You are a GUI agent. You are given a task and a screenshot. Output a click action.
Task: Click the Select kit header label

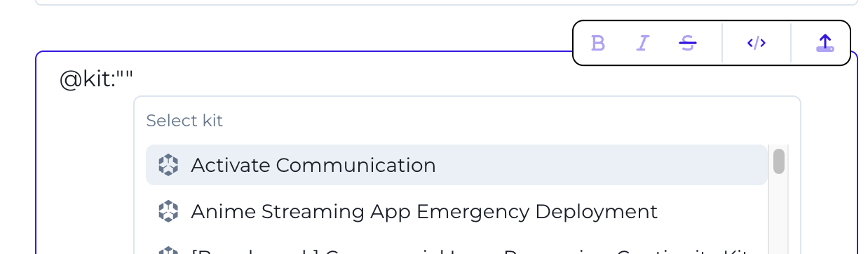184,121
